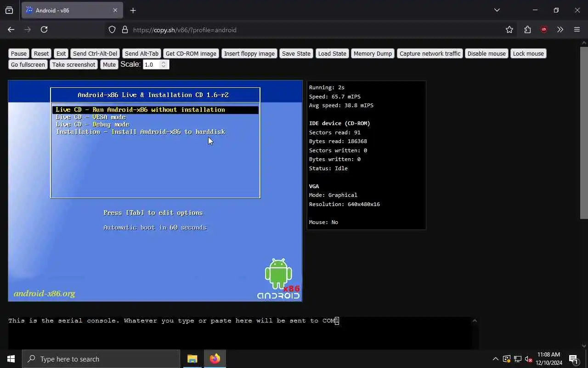Exit the emulator session
The width and height of the screenshot is (588, 368).
point(61,53)
